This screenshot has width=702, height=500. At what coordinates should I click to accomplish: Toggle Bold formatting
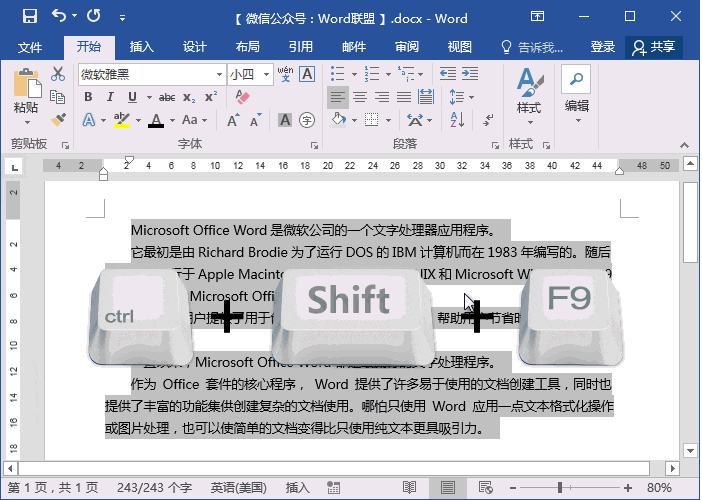[88, 97]
